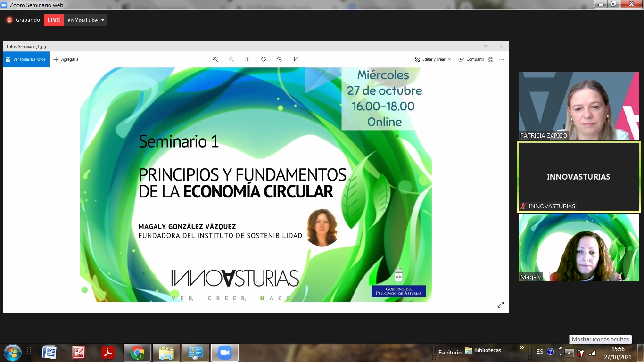Select Patricia Zapico video thumbnail

coord(578,106)
